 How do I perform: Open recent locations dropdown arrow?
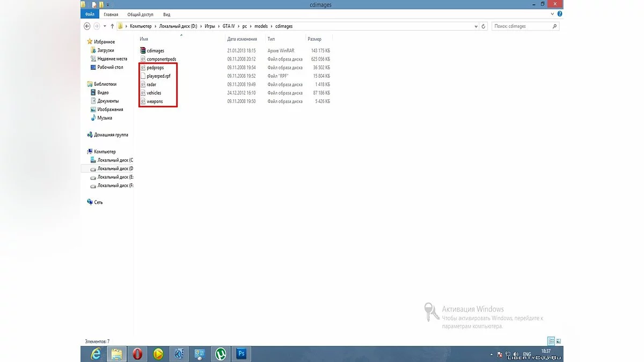(x=104, y=26)
